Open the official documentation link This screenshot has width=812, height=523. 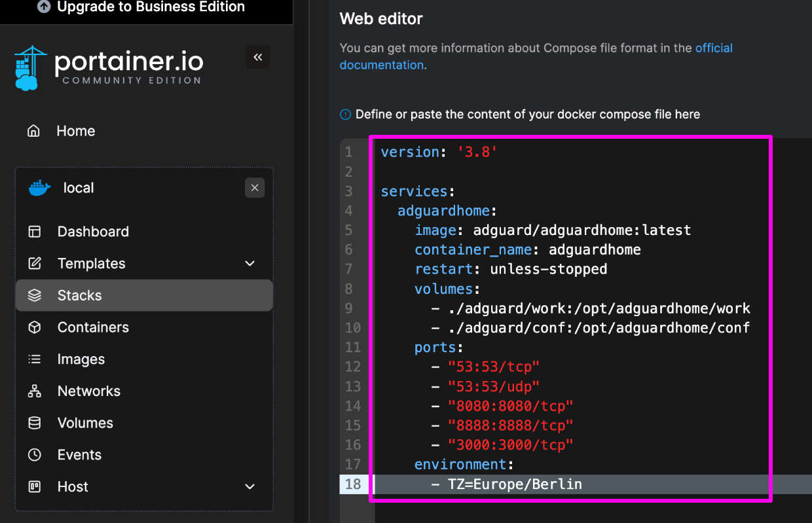click(x=536, y=56)
